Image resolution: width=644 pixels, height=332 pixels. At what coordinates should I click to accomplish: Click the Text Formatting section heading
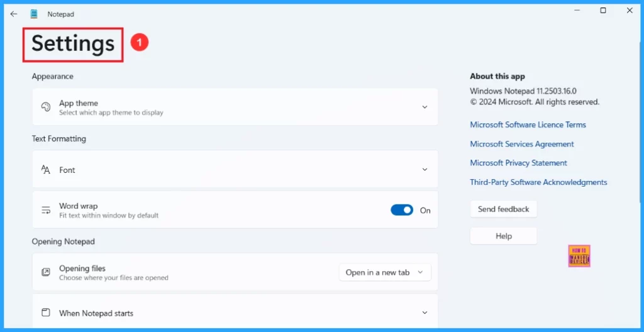coord(59,139)
